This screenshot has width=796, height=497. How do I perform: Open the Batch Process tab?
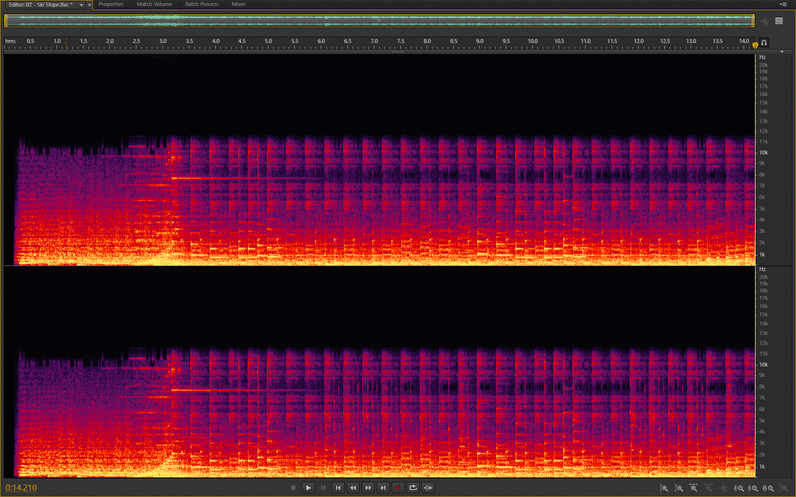(x=202, y=4)
